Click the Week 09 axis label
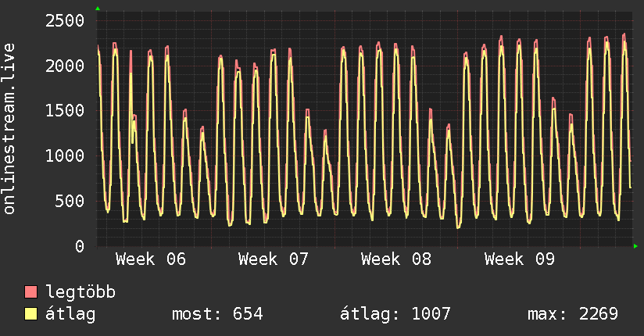Image resolution: width=644 pixels, height=336 pixels. click(520, 259)
